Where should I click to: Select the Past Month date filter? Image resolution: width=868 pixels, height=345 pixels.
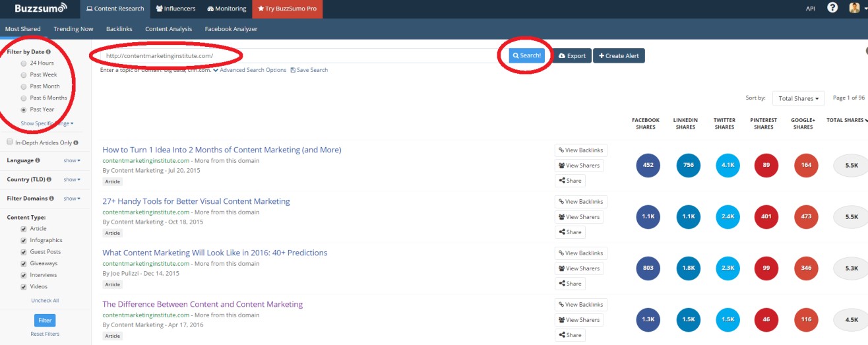pyautogui.click(x=24, y=86)
